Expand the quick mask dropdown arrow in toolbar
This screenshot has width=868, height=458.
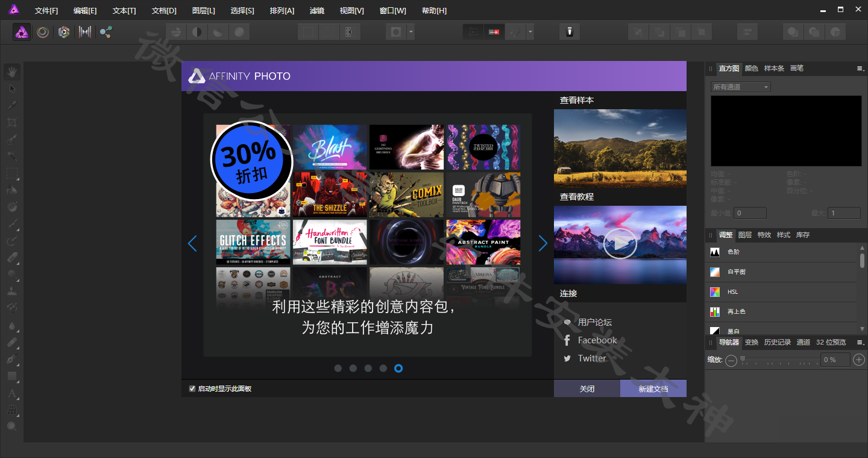tap(410, 32)
